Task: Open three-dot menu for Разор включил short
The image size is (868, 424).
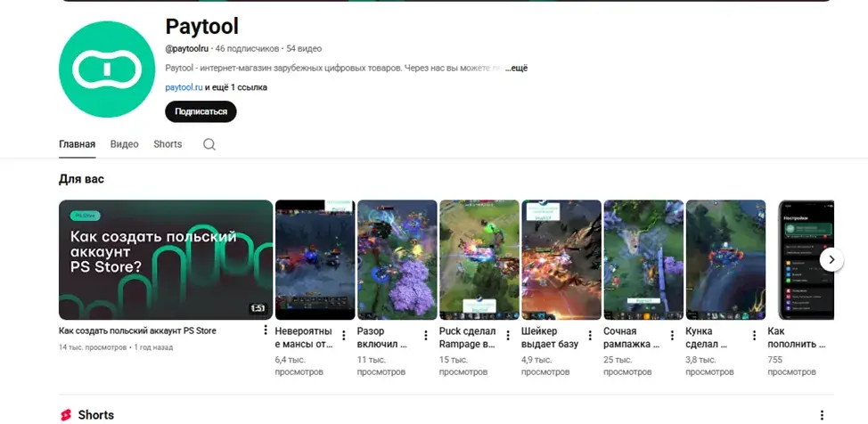Action: point(426,336)
